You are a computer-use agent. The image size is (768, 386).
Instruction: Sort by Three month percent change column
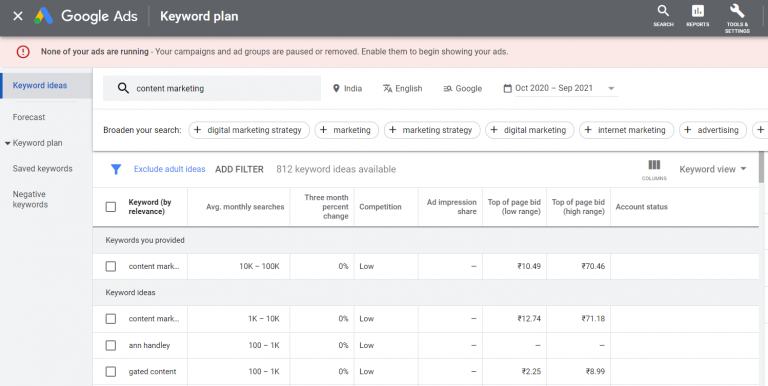pyautogui.click(x=326, y=207)
